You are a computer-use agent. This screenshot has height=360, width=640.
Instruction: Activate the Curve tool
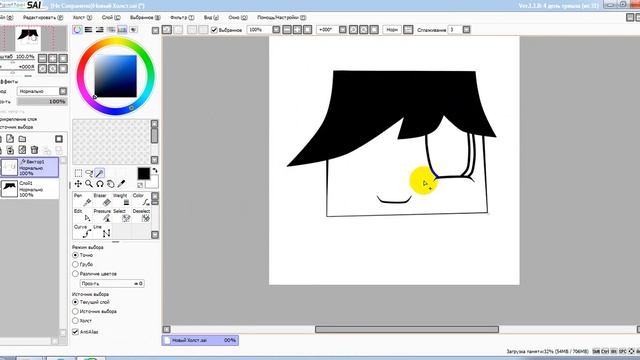point(83,231)
